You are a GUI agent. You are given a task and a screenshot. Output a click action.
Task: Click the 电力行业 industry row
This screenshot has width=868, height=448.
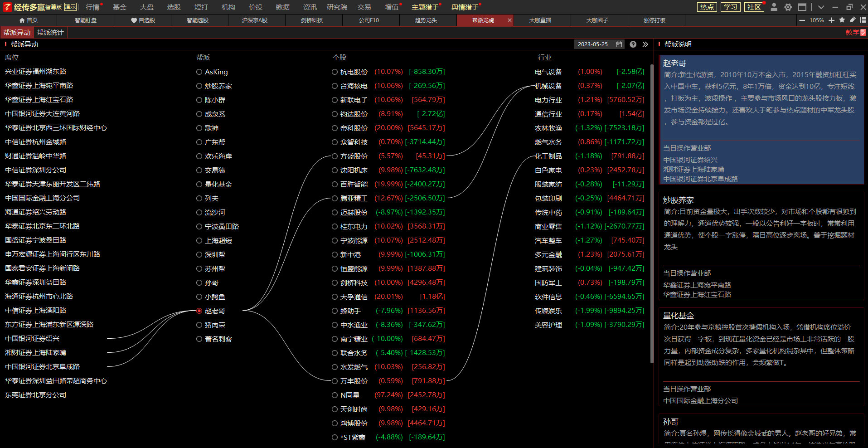coord(589,100)
